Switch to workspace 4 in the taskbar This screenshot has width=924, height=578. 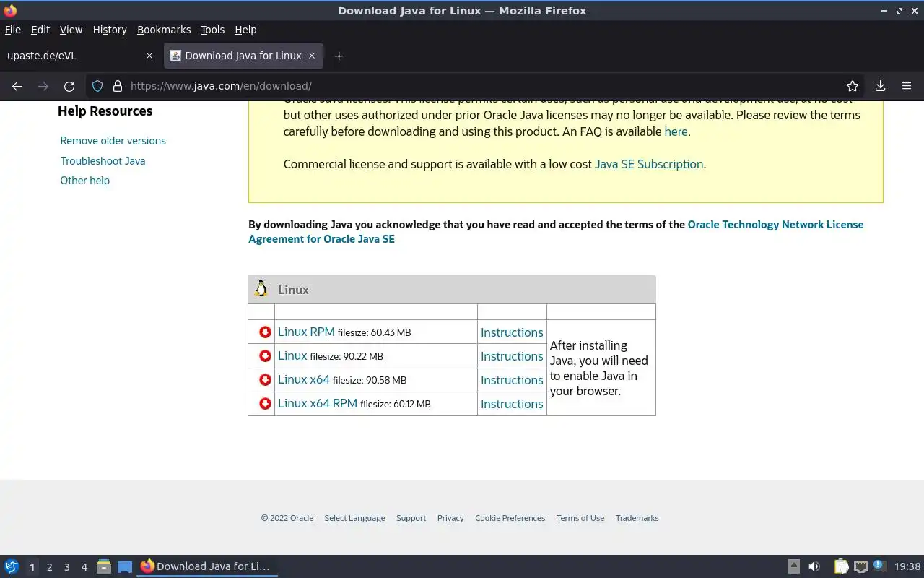[x=84, y=567]
